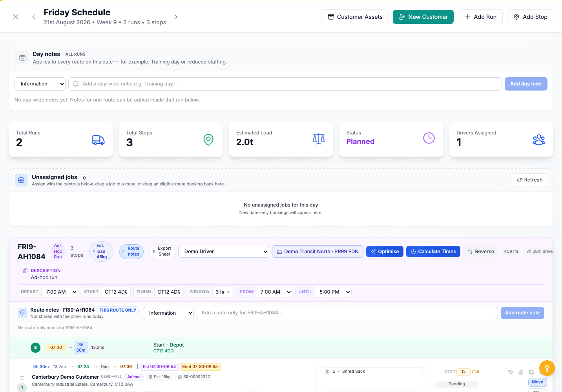Add a stop to the schedule
This screenshot has height=392, width=562.
(x=530, y=17)
